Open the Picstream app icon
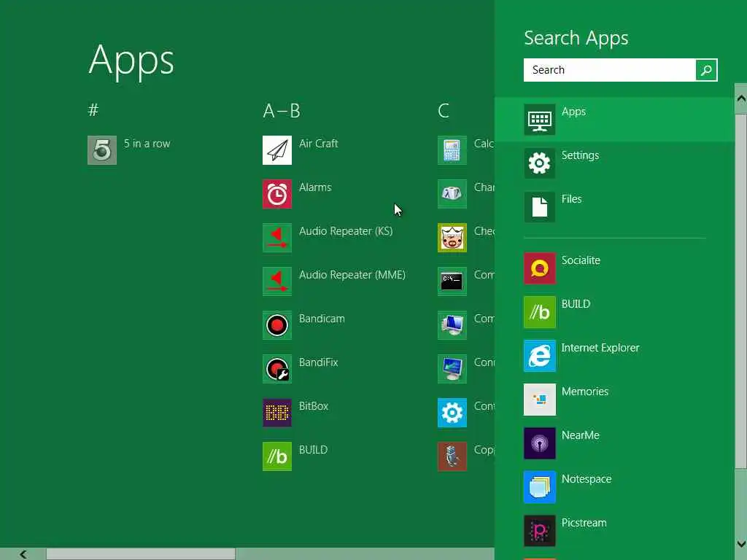 pyautogui.click(x=539, y=531)
